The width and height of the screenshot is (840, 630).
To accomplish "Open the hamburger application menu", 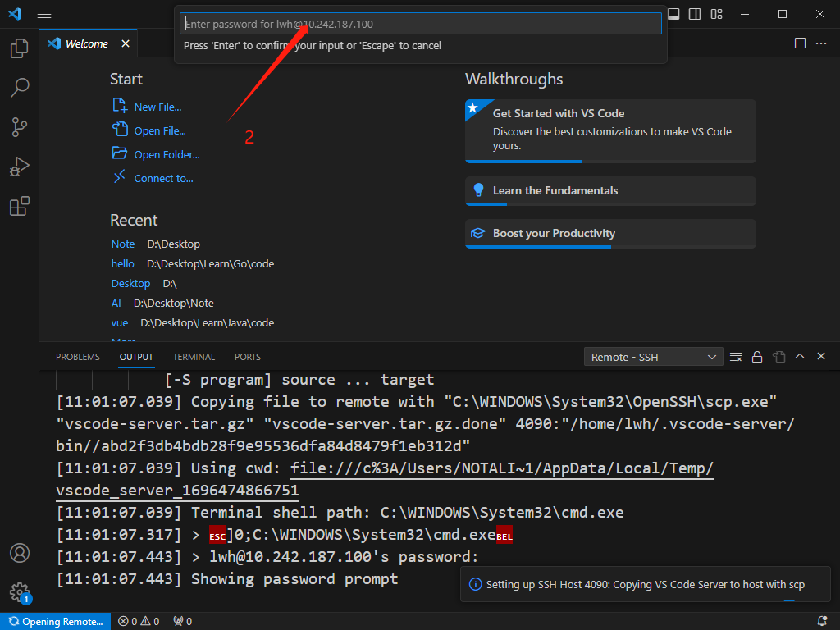I will (44, 14).
